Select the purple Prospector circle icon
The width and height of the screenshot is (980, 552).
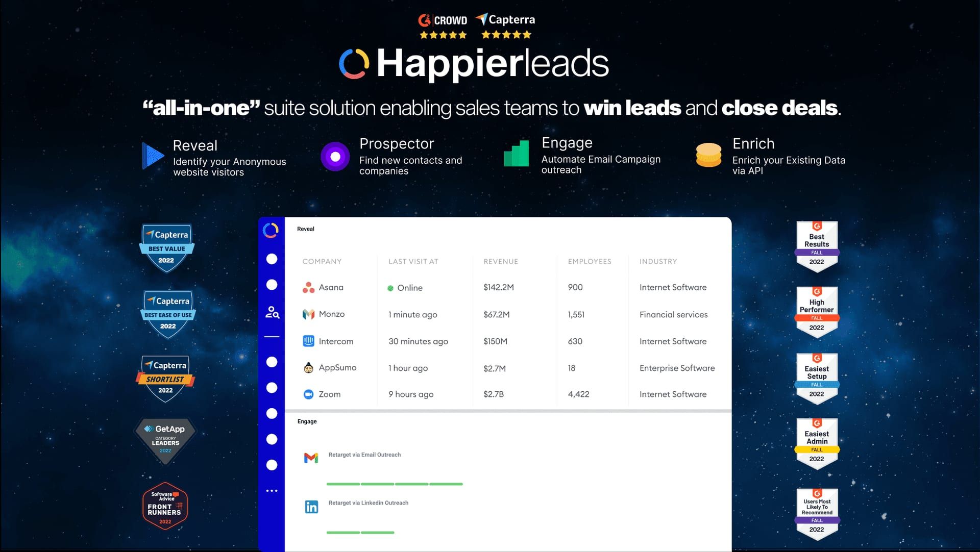[335, 157]
